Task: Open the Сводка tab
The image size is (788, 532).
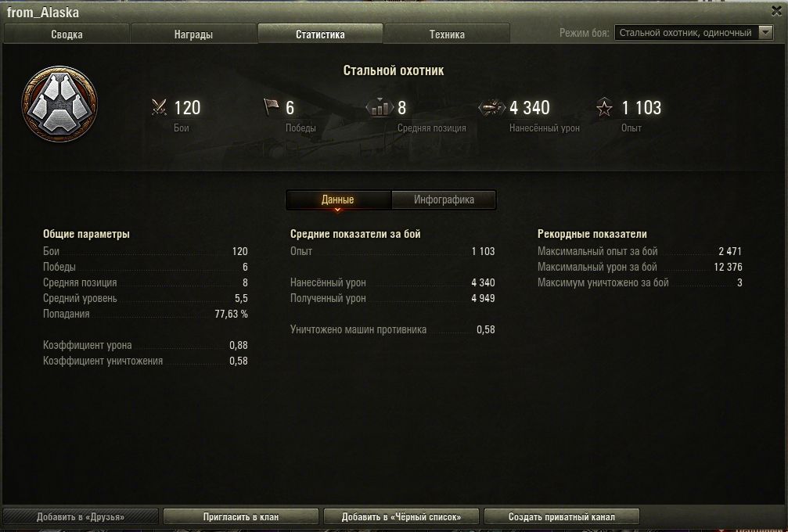Action: pos(67,34)
